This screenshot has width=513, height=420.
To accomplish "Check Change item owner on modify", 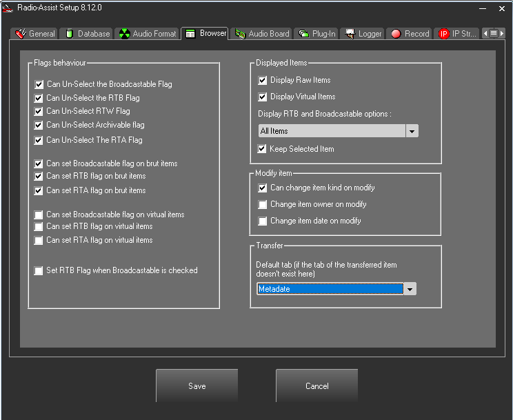I will pos(263,205).
